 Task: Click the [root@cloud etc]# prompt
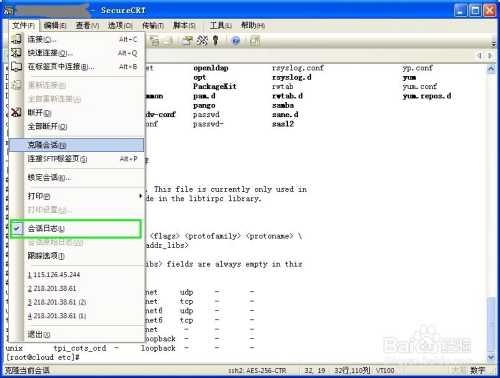point(43,357)
